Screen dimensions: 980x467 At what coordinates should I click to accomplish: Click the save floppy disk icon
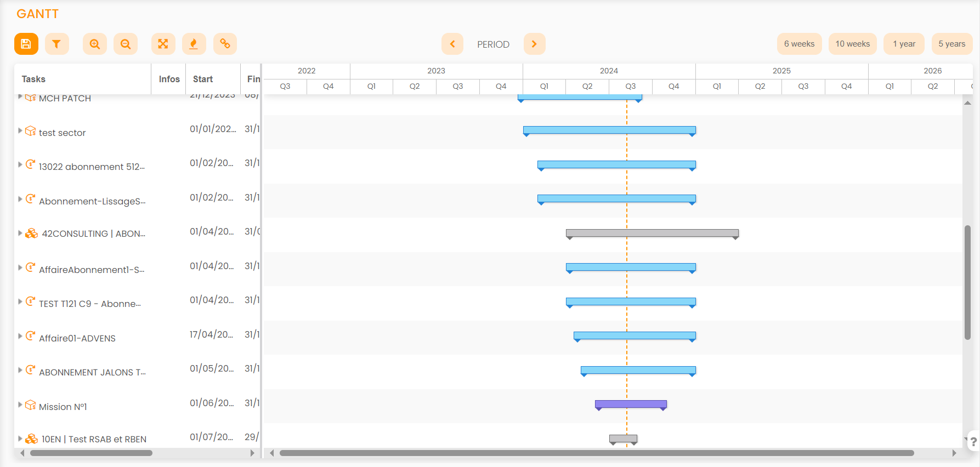(26, 44)
